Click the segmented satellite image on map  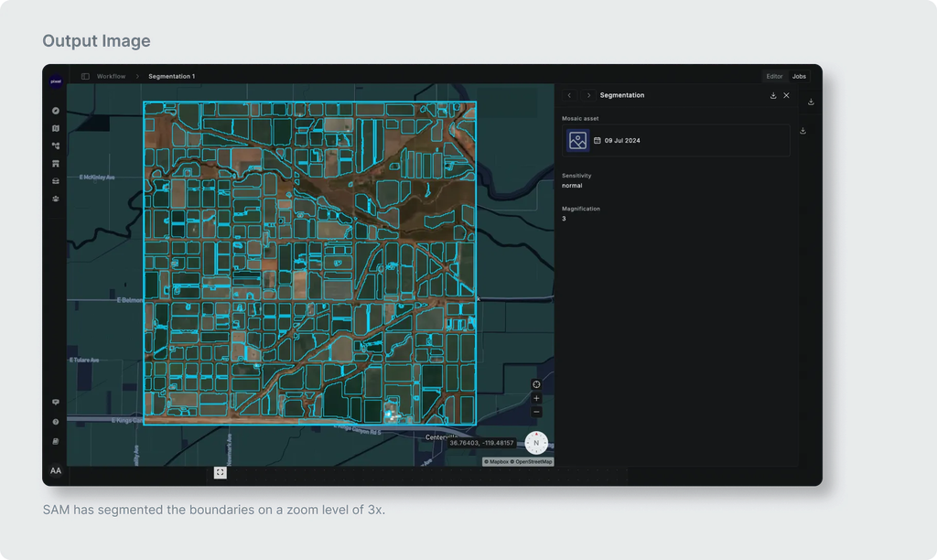tap(309, 263)
